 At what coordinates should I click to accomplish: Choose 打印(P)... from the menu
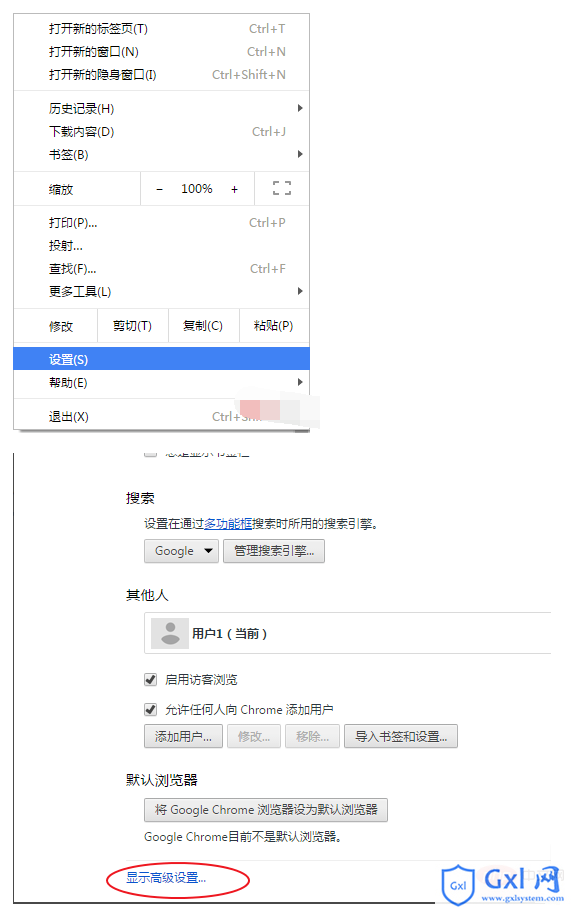tap(161, 223)
